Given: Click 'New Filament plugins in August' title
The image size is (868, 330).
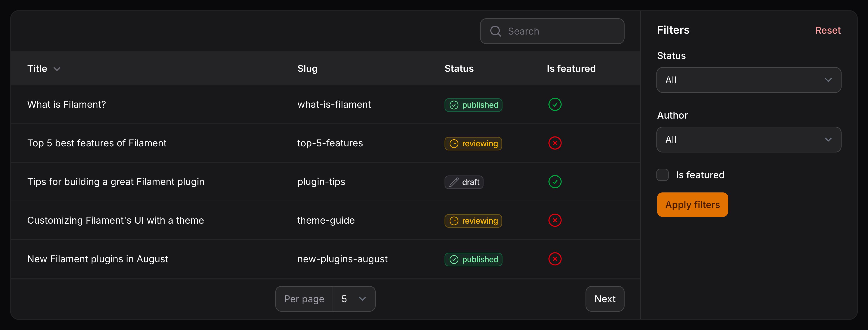Looking at the screenshot, I should (97, 259).
